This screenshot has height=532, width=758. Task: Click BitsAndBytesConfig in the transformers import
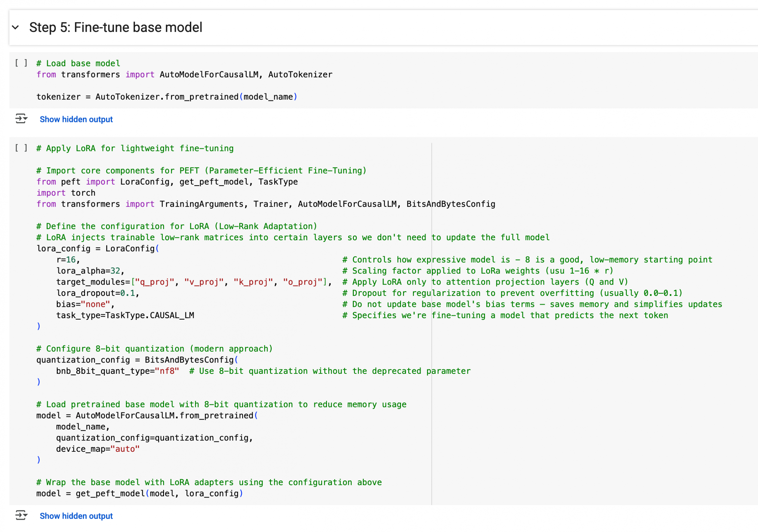coord(451,204)
